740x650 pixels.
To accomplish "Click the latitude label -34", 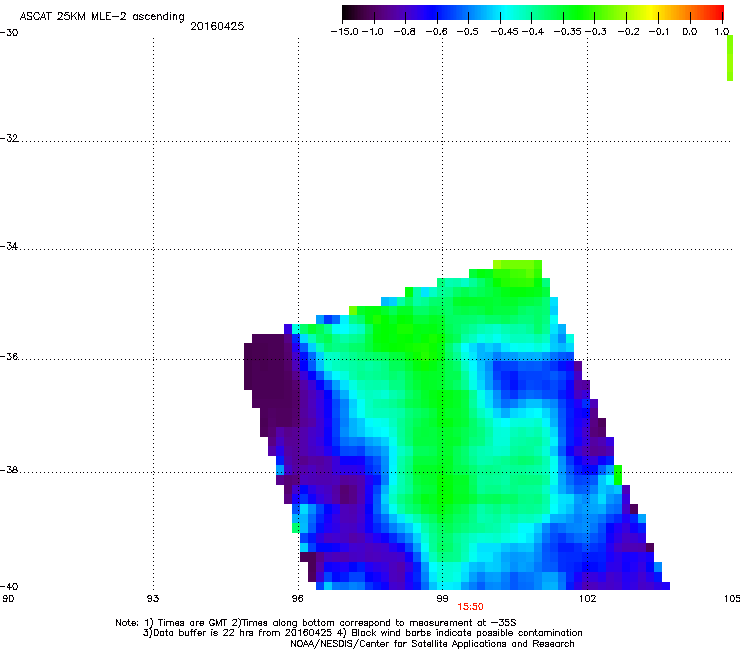I will (9, 246).
